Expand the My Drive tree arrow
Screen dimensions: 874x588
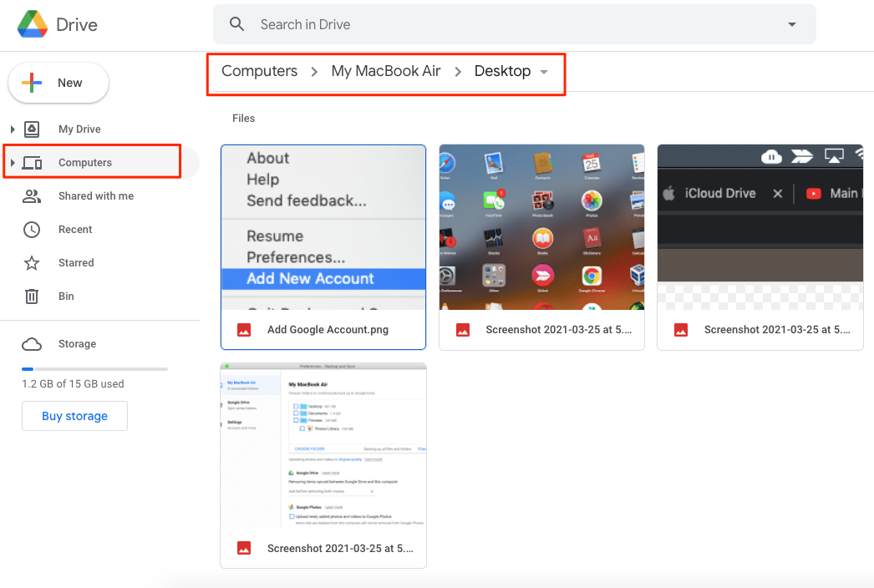tap(13, 129)
